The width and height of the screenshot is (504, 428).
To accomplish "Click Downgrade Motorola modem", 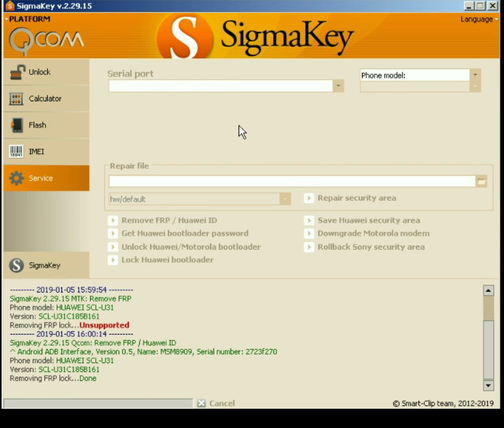I will [373, 233].
